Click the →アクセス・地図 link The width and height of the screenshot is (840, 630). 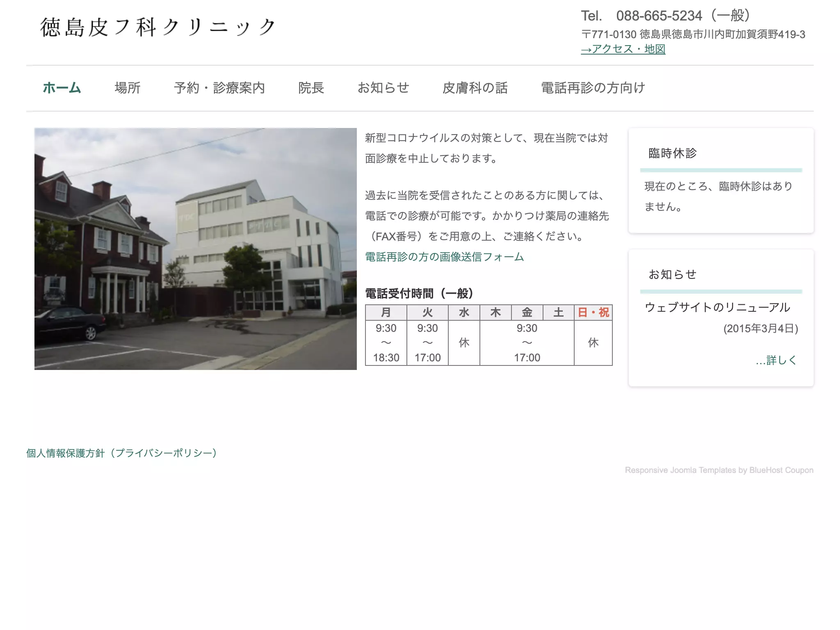click(x=623, y=49)
